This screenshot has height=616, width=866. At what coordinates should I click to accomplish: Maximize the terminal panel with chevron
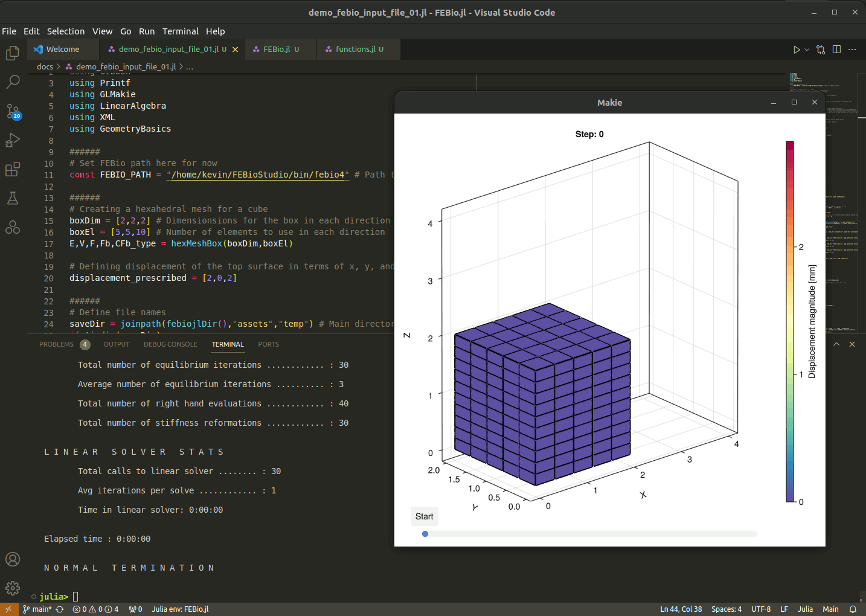(836, 344)
